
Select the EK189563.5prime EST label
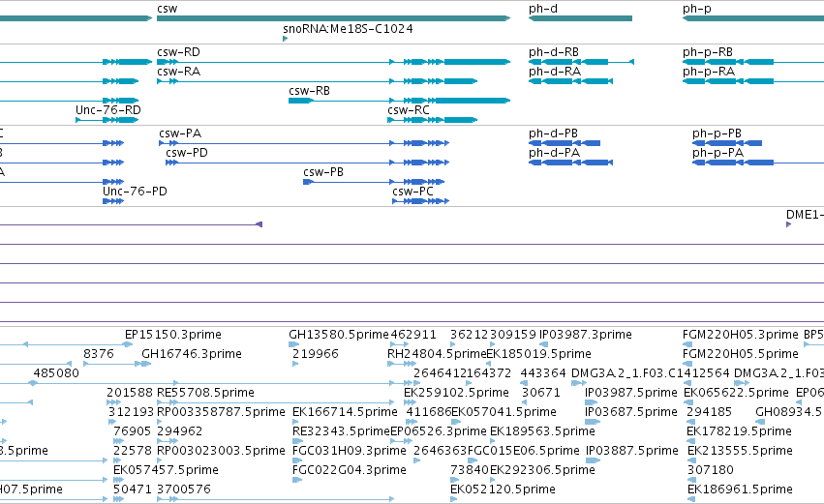tap(542, 431)
